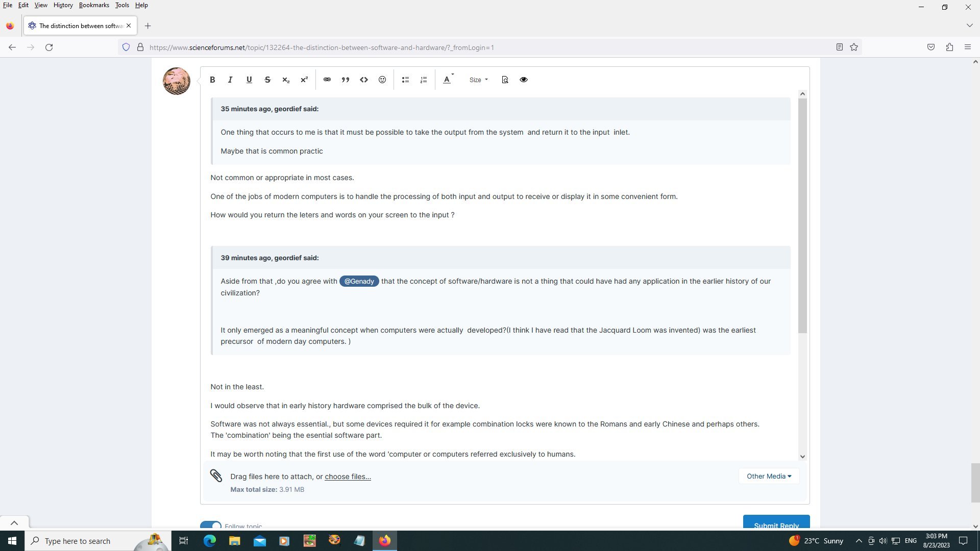Expand the Other Media dropdown
The width and height of the screenshot is (980, 551).
click(769, 476)
